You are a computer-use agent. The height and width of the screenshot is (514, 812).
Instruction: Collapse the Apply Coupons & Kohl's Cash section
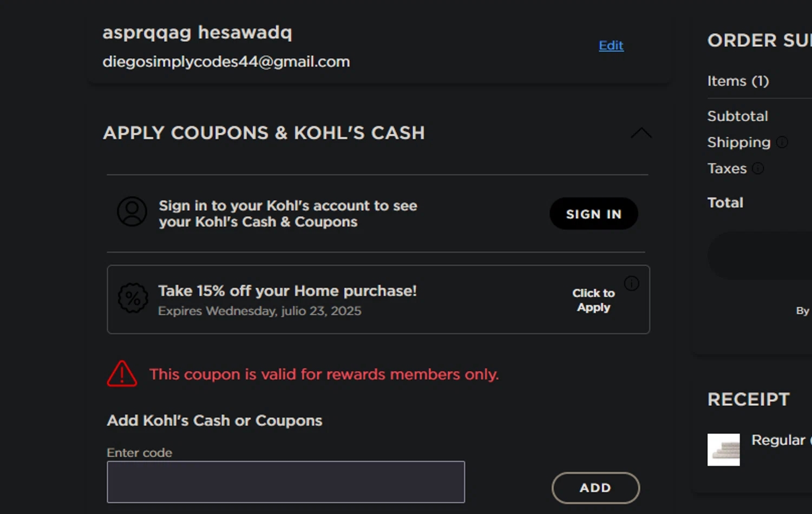(x=641, y=133)
